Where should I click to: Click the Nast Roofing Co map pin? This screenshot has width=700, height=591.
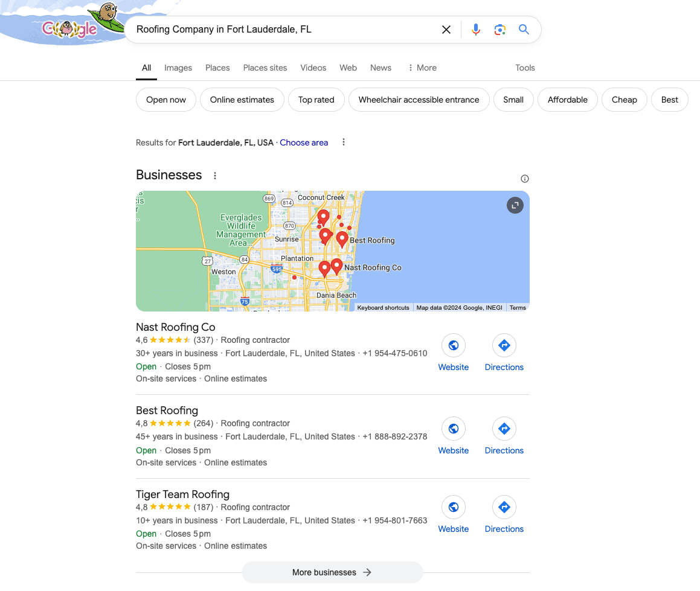tap(336, 266)
